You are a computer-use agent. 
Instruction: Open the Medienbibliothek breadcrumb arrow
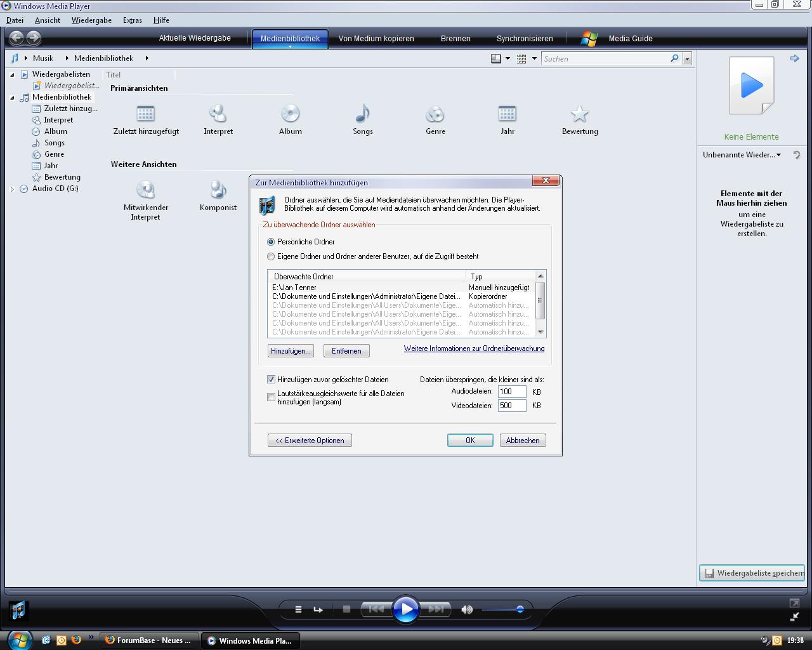point(147,58)
